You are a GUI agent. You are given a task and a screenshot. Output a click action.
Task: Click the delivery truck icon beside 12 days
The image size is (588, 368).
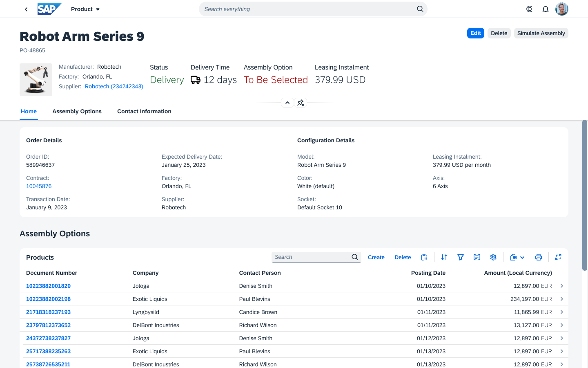click(x=196, y=80)
